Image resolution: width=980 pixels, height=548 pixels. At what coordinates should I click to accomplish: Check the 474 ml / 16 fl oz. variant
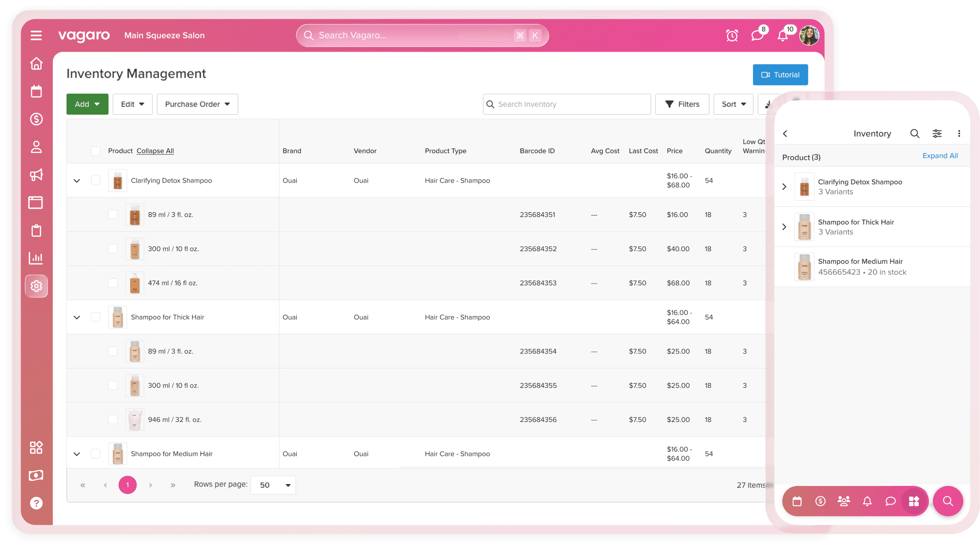(x=113, y=283)
